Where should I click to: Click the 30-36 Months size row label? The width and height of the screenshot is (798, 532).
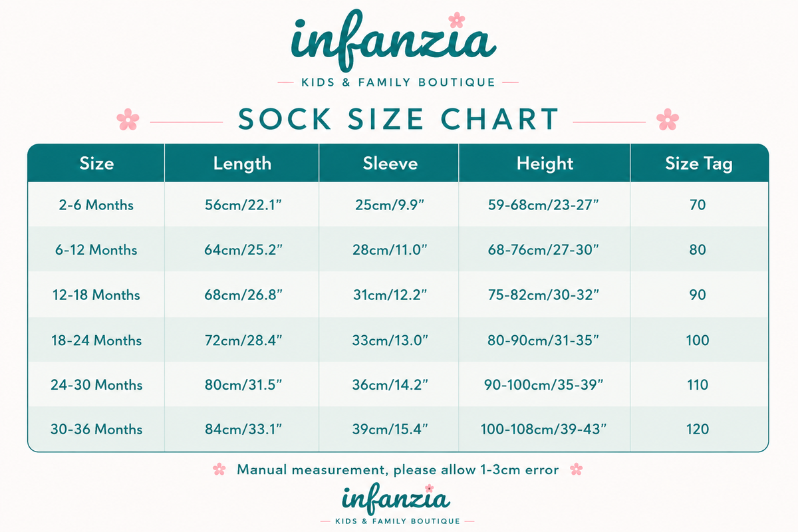(x=96, y=429)
